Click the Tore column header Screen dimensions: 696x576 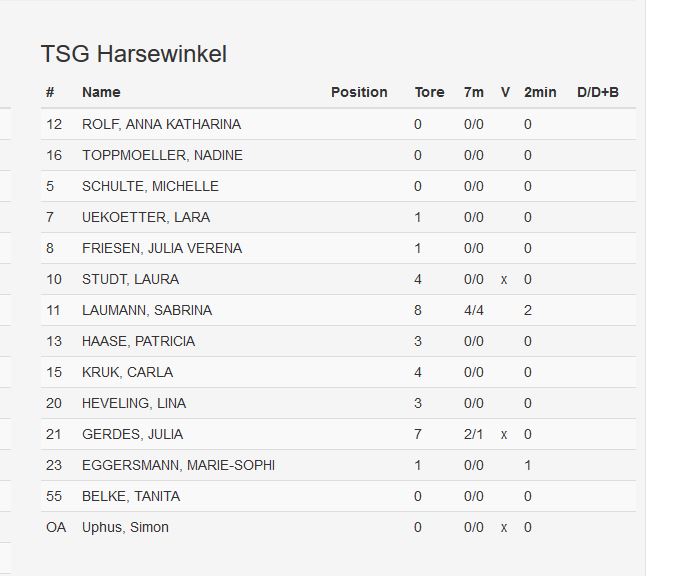pos(429,92)
